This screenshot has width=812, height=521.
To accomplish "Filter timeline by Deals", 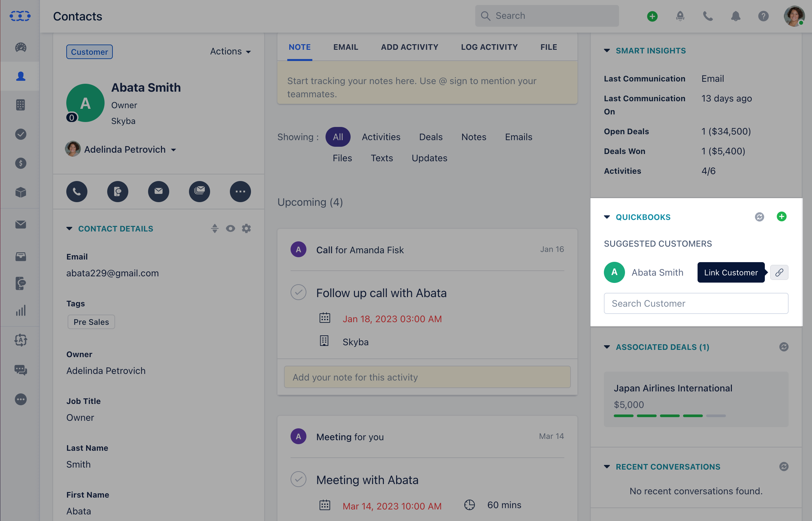I will tap(431, 137).
